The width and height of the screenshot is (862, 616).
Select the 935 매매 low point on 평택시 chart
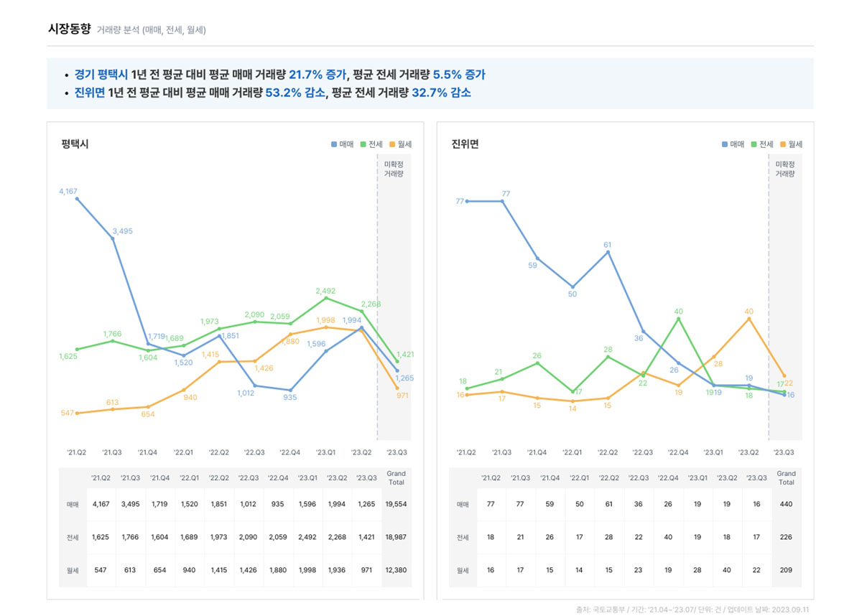[x=290, y=390]
